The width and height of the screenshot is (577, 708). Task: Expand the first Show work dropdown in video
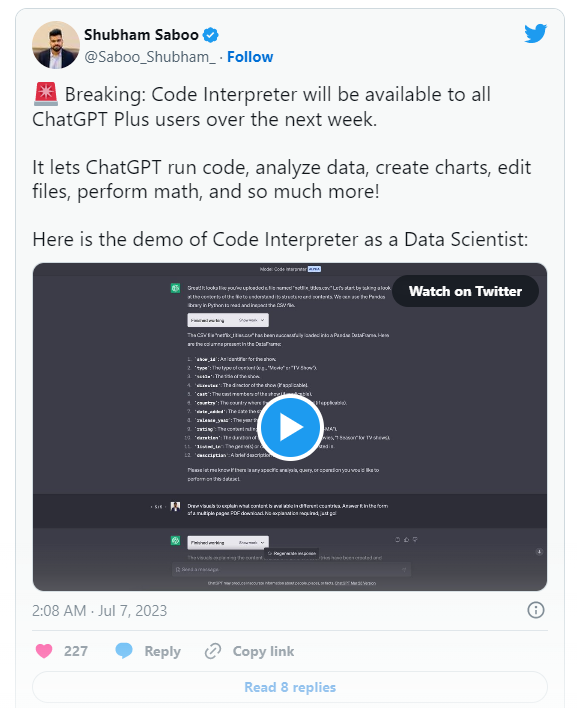click(251, 320)
